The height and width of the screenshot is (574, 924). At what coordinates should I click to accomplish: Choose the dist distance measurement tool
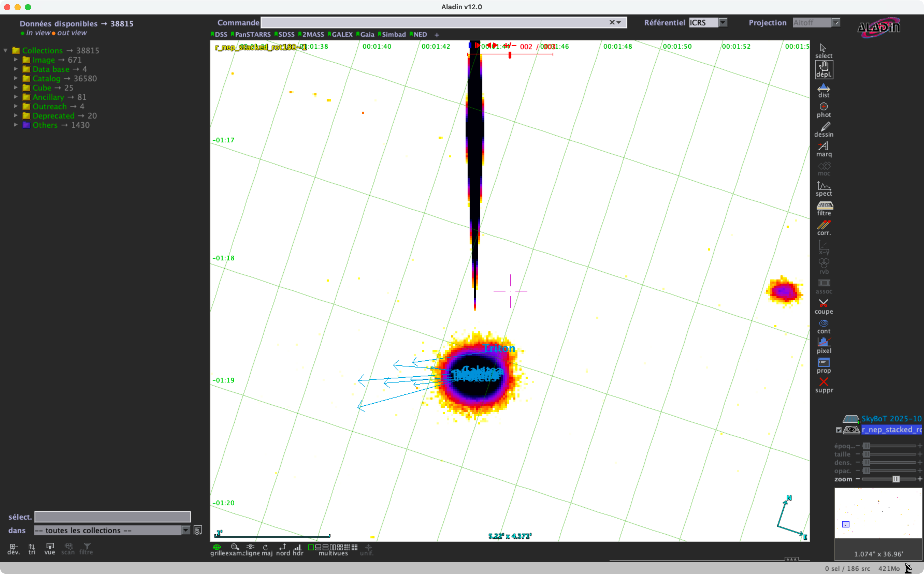(x=823, y=91)
